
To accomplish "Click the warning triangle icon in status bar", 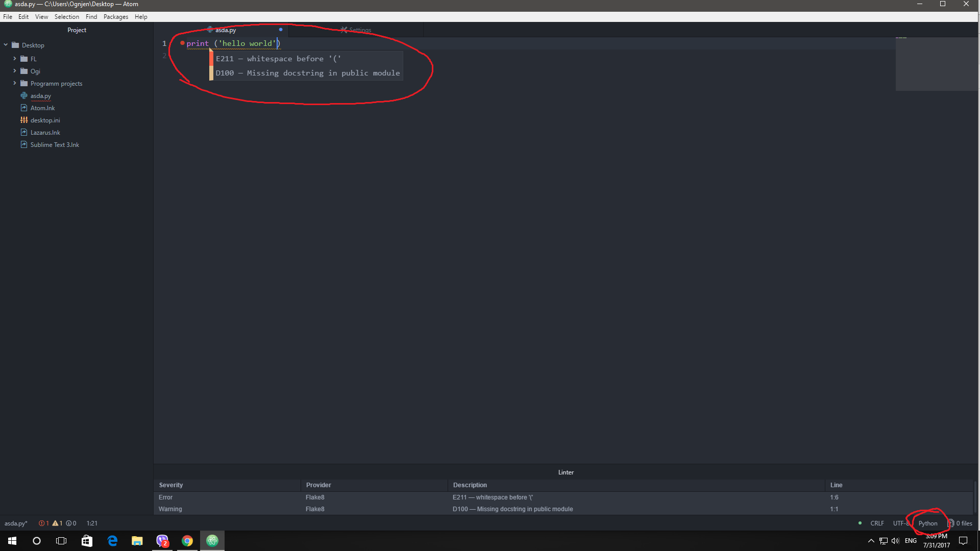I will point(56,523).
